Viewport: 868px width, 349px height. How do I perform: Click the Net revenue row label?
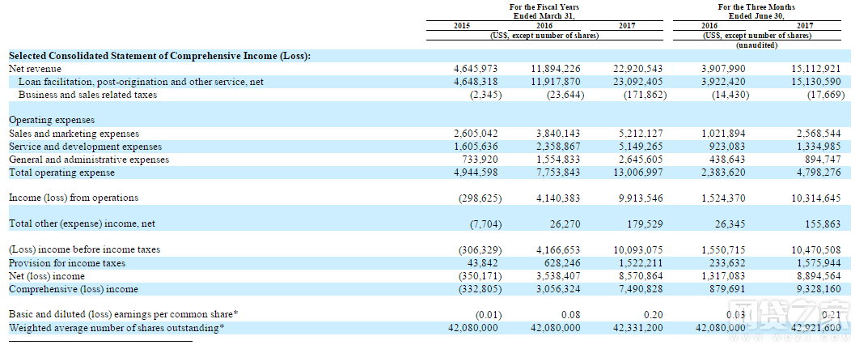coord(35,69)
